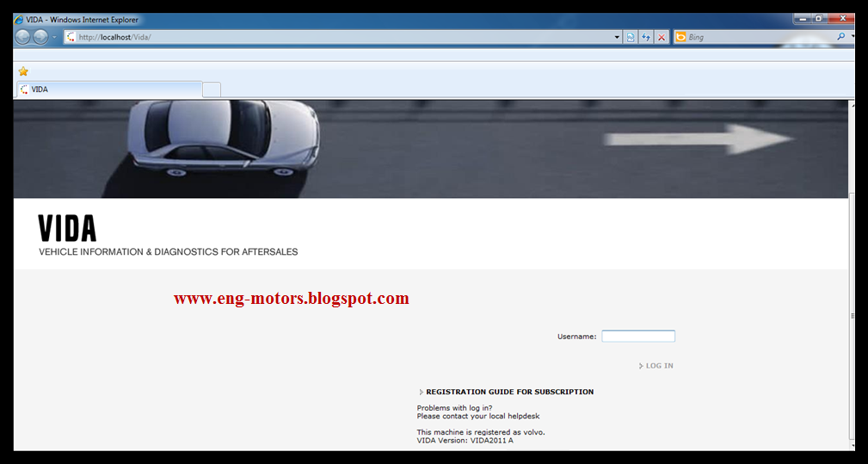Click the Username input field

[638, 336]
